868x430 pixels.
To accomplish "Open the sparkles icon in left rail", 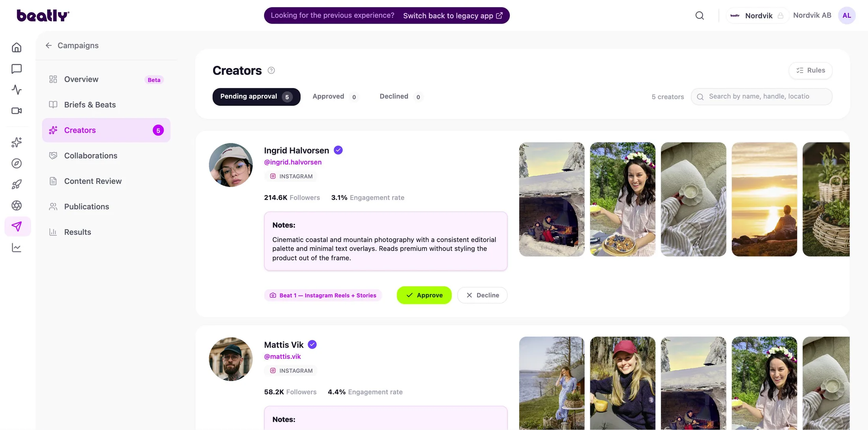I will tap(17, 142).
